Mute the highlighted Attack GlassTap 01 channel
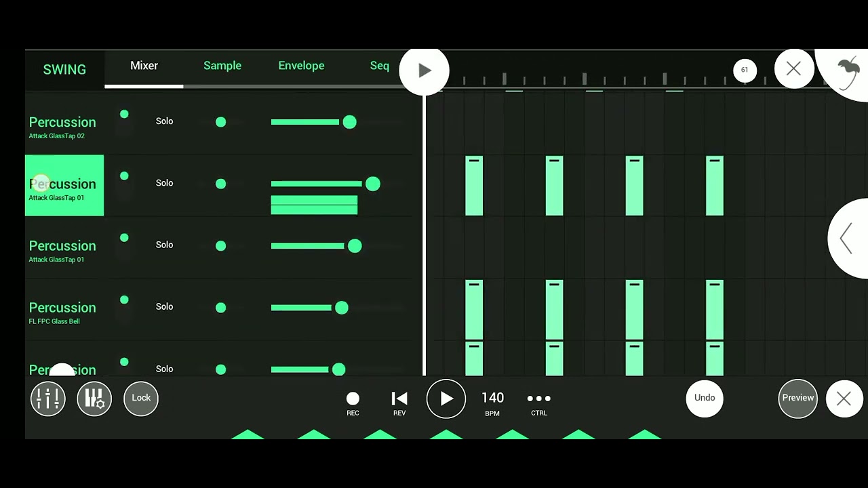The image size is (868, 488). pos(124,176)
